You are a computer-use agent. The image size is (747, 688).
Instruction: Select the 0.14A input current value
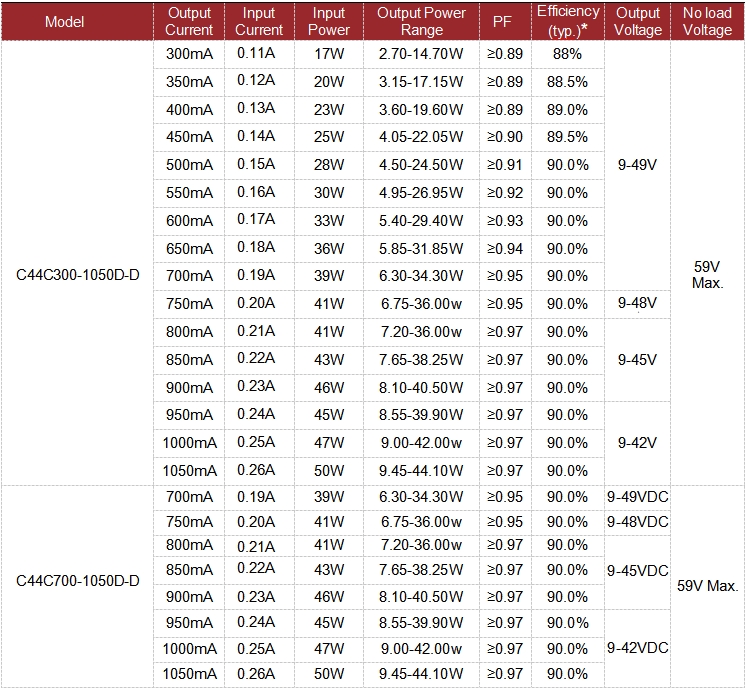256,136
